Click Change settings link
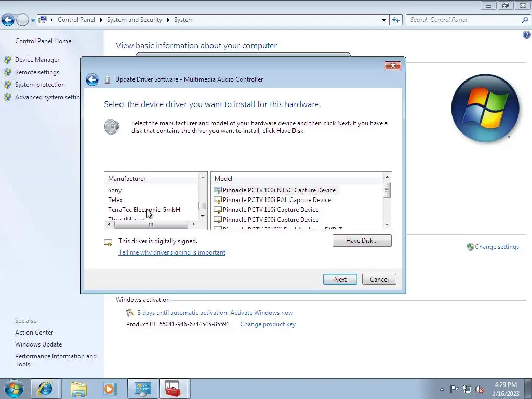The height and width of the screenshot is (399, 532). pyautogui.click(x=497, y=247)
